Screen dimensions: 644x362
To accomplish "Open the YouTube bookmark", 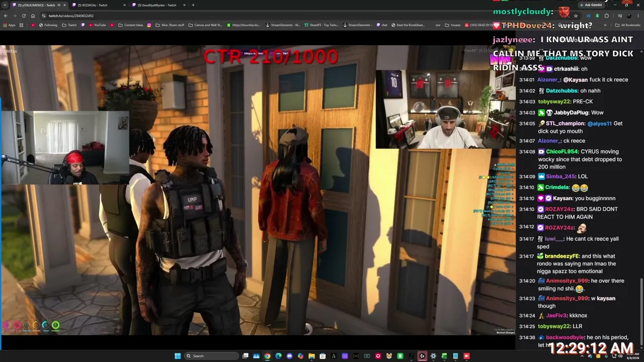I will pos(97,25).
